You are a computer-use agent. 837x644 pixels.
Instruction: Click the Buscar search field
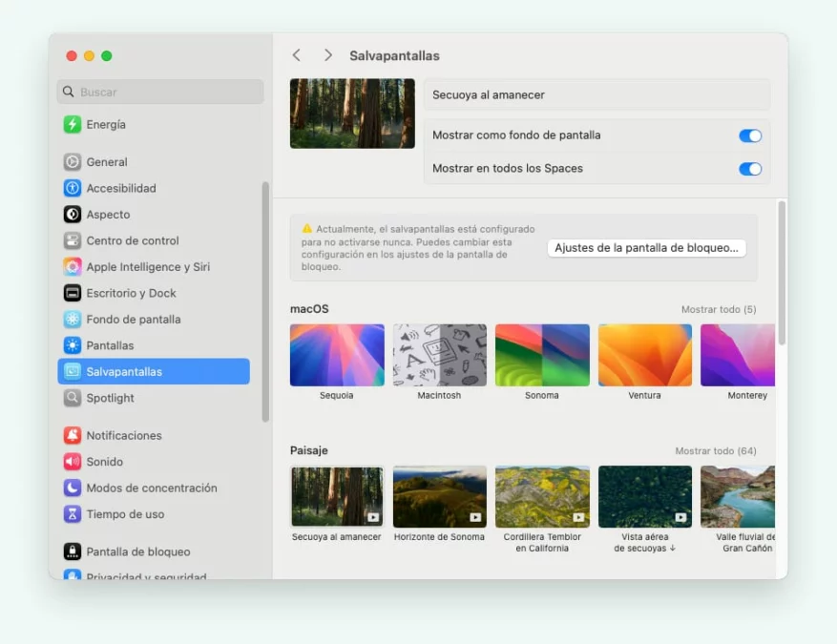click(x=160, y=92)
